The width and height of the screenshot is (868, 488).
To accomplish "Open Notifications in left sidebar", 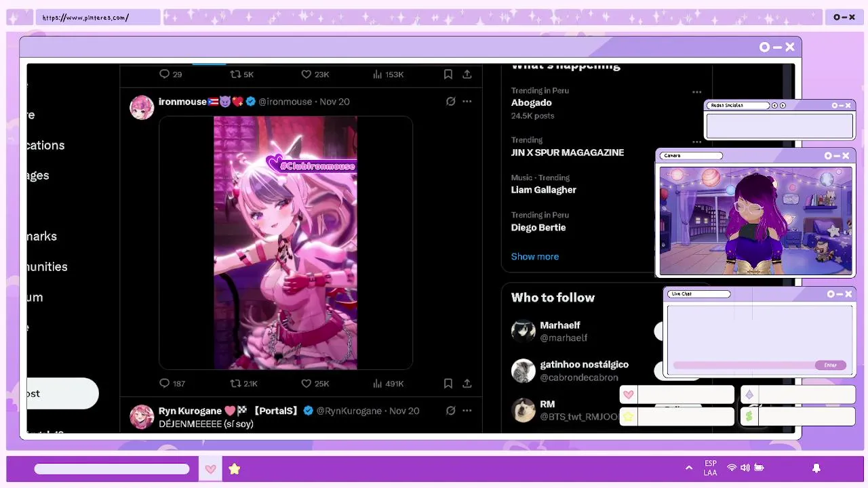I will (x=45, y=145).
